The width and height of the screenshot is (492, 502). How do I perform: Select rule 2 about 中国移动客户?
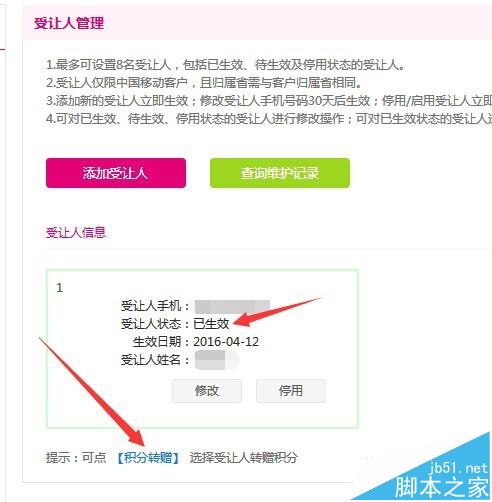click(204, 83)
